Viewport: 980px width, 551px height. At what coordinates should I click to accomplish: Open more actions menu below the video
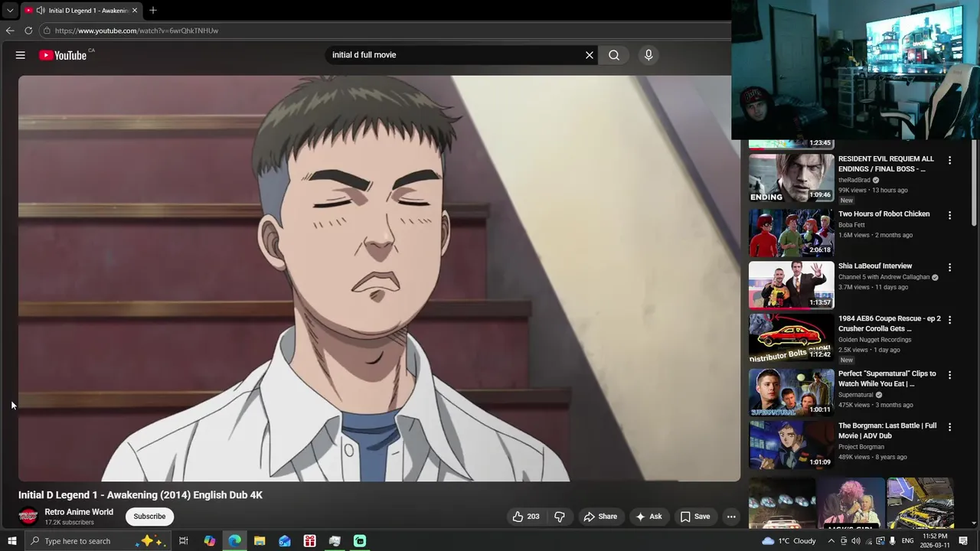[731, 517]
